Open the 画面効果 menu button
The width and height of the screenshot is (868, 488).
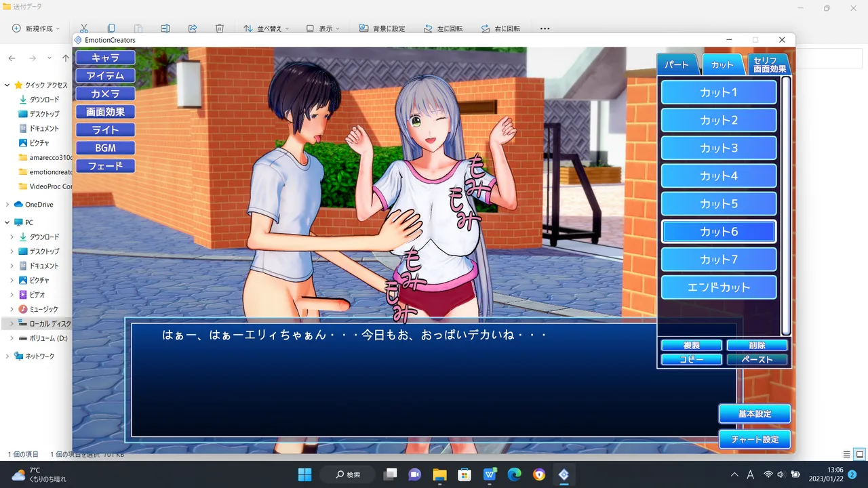tap(105, 112)
